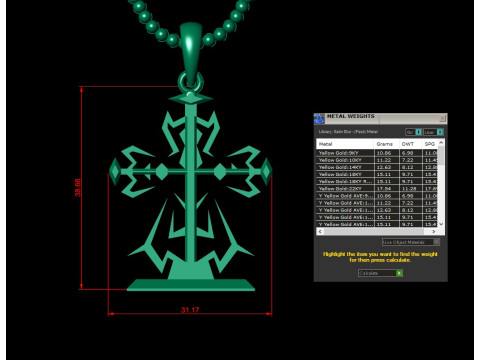The image size is (480, 360).
Task: Select the Yellow Gold:14KY row
Action: tap(377, 167)
